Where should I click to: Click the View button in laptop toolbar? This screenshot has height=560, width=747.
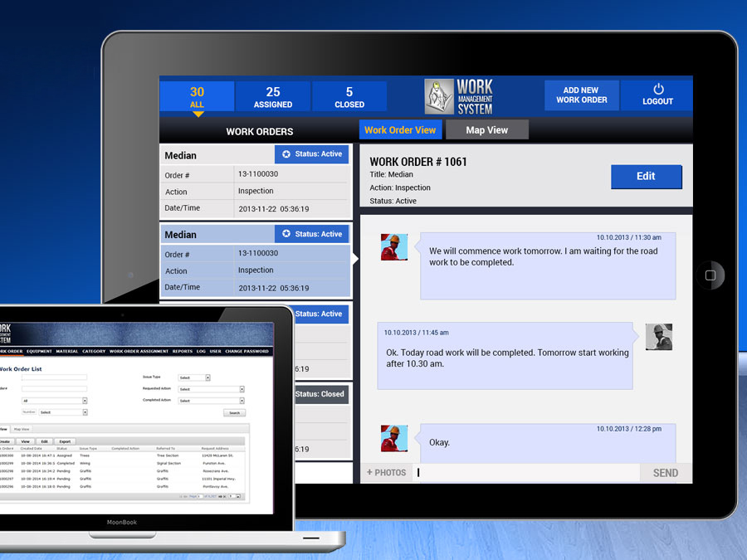tap(25, 441)
